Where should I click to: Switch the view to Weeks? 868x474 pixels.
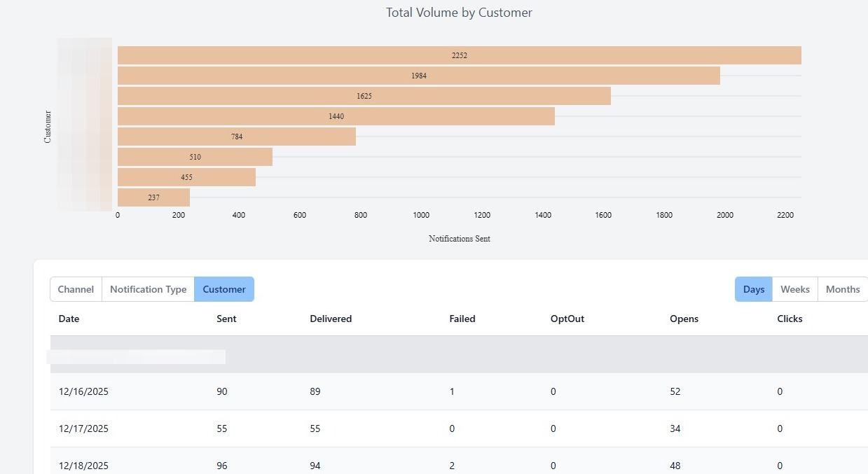coord(795,289)
